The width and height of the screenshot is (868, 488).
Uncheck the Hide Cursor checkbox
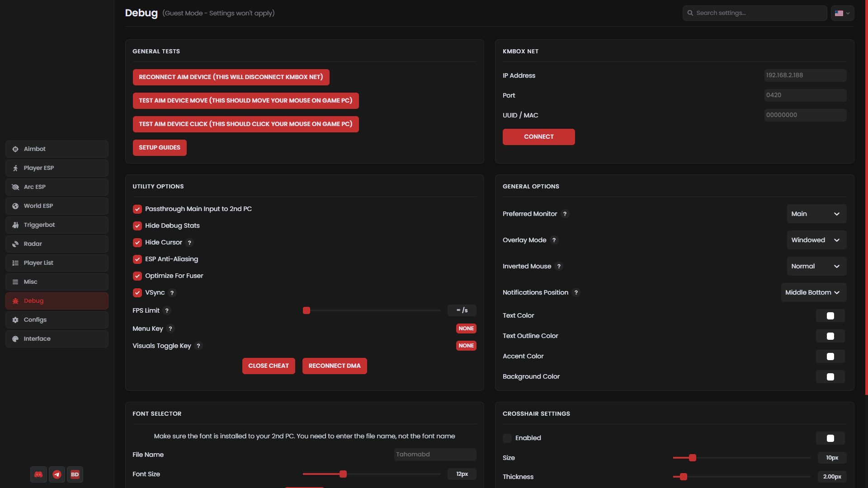(x=137, y=243)
